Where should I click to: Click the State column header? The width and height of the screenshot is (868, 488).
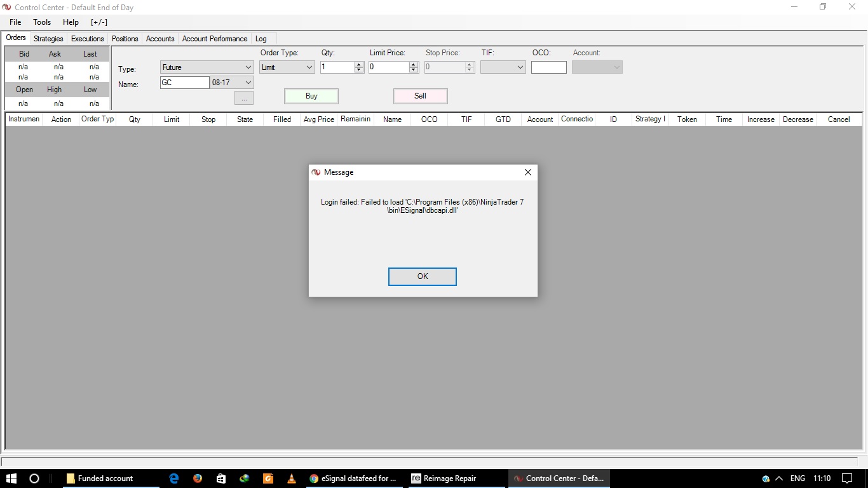[x=245, y=119]
